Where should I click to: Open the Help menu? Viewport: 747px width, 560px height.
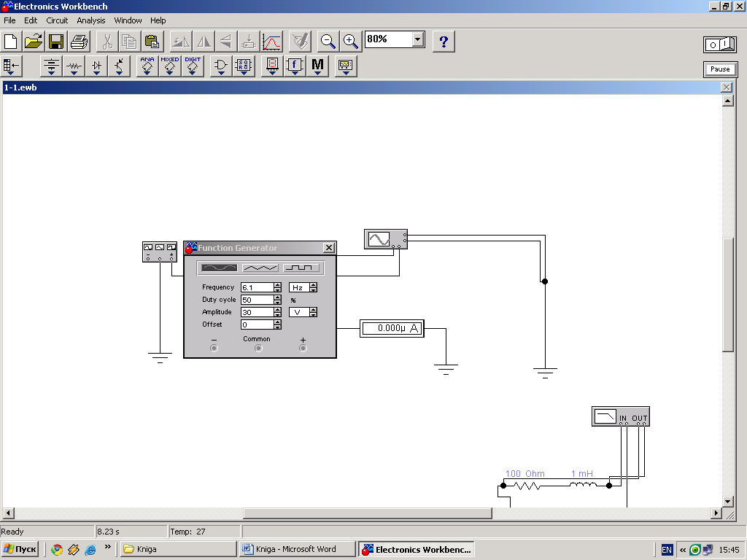pos(158,20)
